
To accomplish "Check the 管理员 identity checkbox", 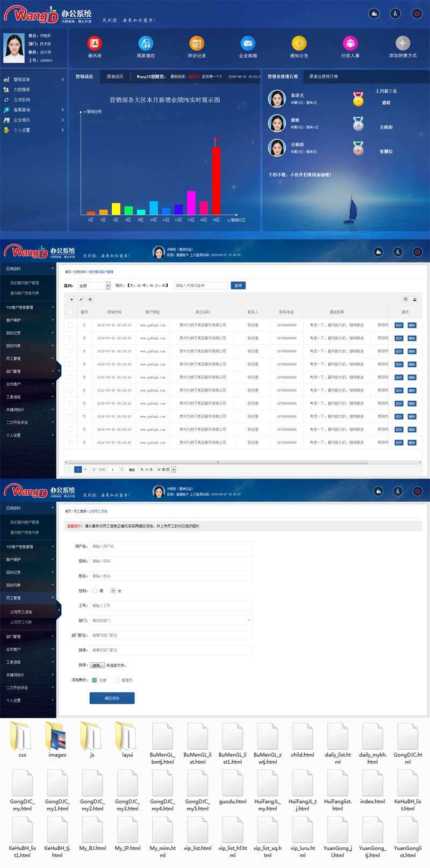I will click(x=116, y=680).
